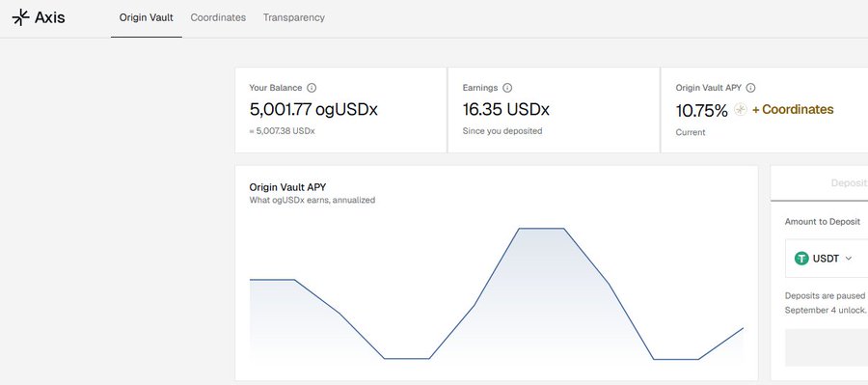The image size is (868, 385).
Task: Click the Origin Vault APY chart title
Action: point(287,187)
